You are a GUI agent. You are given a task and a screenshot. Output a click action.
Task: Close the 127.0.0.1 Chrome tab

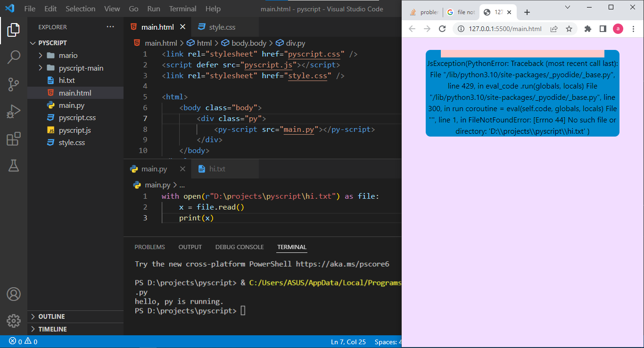point(509,12)
